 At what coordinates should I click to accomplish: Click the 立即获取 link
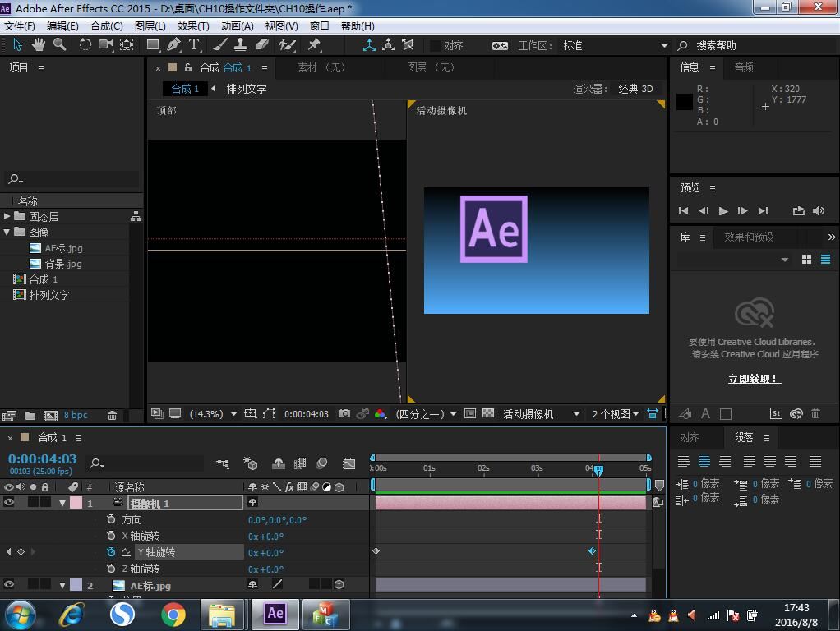click(755, 379)
